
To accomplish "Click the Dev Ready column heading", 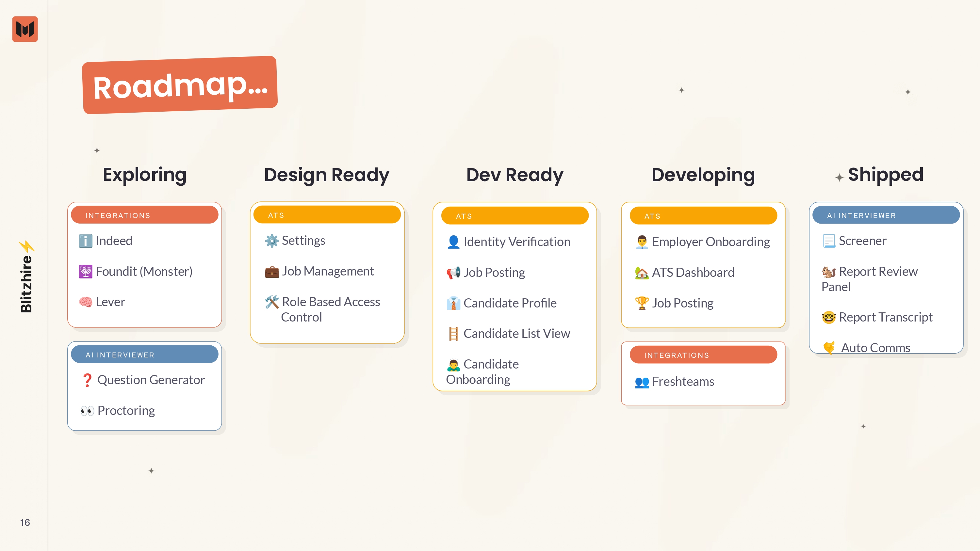I will click(515, 175).
